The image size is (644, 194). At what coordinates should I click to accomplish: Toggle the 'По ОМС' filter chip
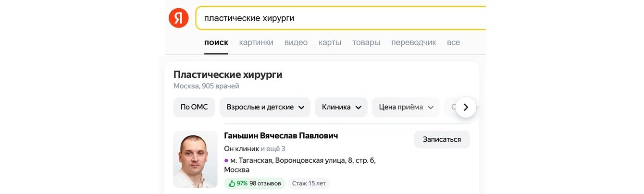(x=194, y=107)
